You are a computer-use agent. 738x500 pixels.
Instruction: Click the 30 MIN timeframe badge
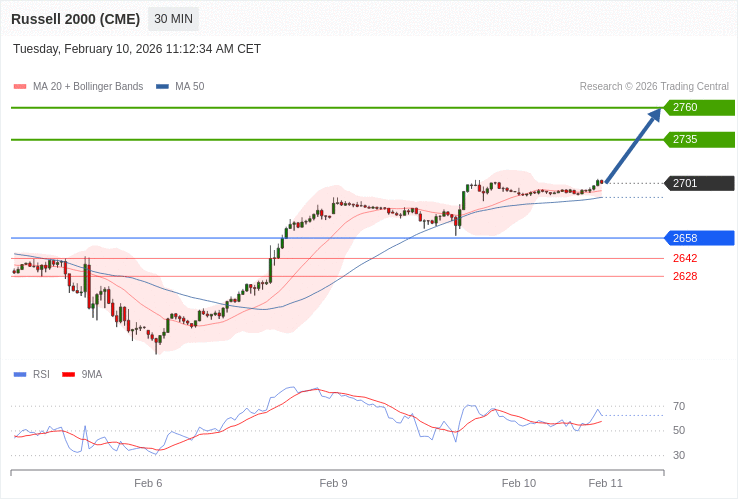tap(173, 19)
